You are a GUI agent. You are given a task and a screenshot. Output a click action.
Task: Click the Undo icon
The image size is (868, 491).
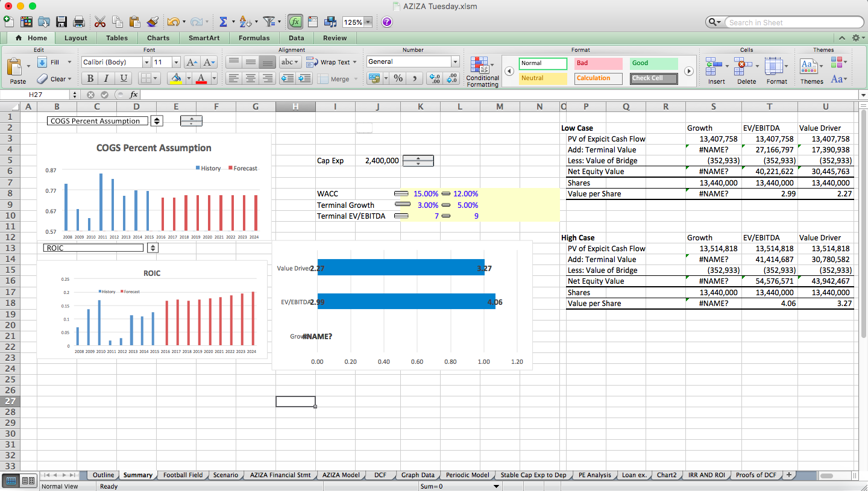click(x=174, y=21)
